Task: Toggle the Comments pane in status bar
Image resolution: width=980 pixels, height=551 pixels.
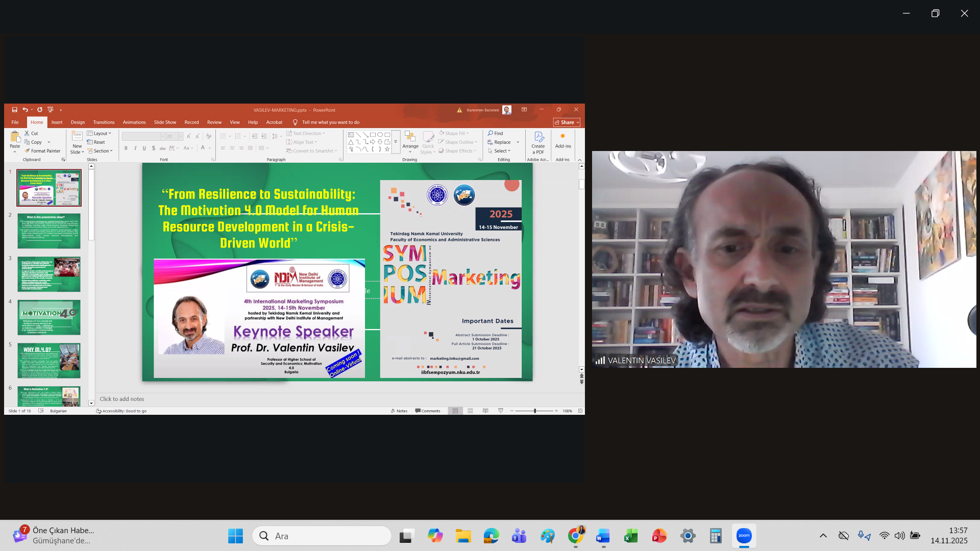Action: click(x=428, y=411)
